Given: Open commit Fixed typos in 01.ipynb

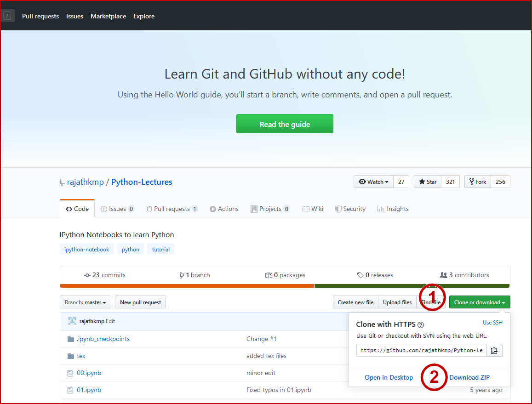Looking at the screenshot, I should tap(279, 390).
